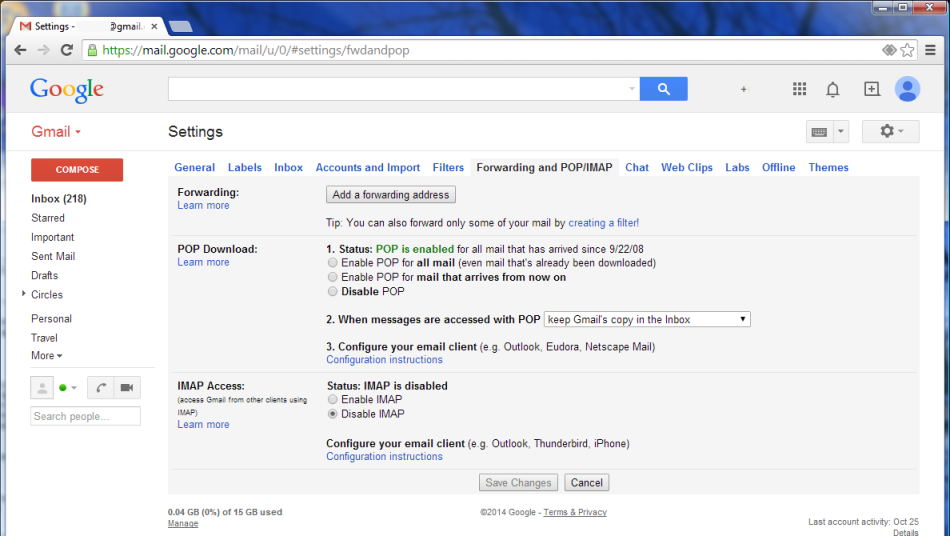Open Chrome menu hamburger icon

coord(931,50)
